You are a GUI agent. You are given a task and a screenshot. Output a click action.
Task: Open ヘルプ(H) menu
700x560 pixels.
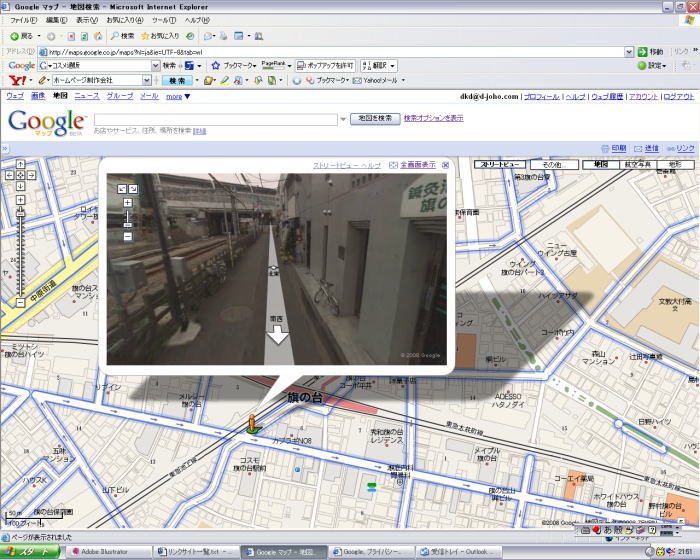[x=197, y=20]
